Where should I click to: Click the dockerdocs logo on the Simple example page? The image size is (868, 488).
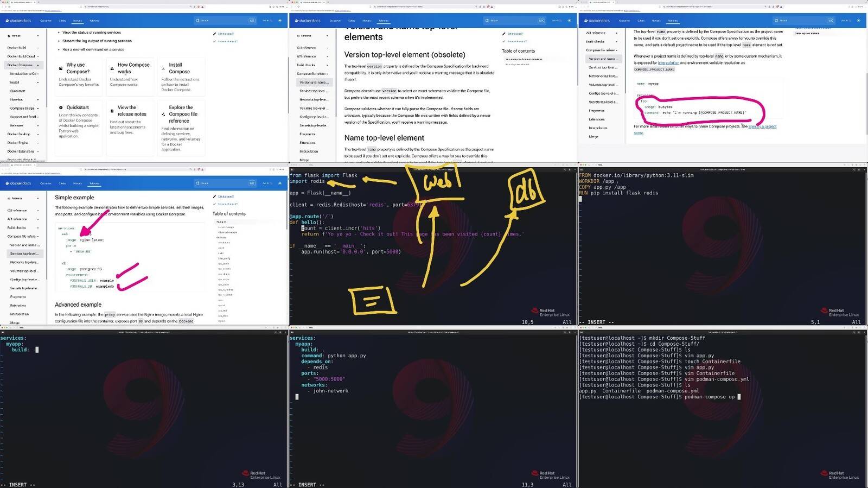18,183
